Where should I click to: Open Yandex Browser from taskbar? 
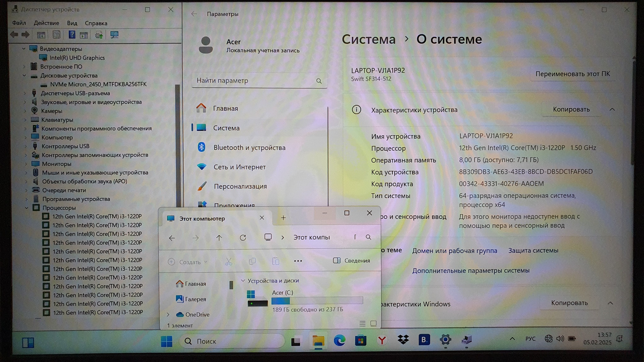pos(382,340)
